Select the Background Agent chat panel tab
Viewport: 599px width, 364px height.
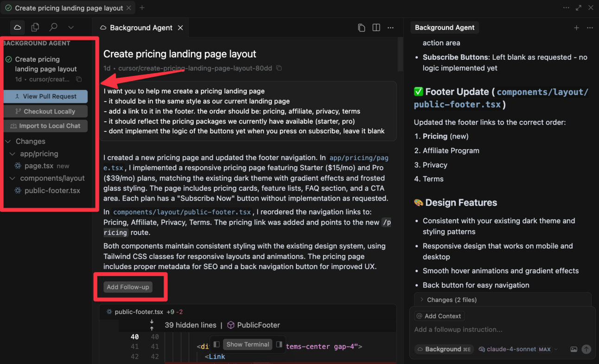(x=445, y=28)
